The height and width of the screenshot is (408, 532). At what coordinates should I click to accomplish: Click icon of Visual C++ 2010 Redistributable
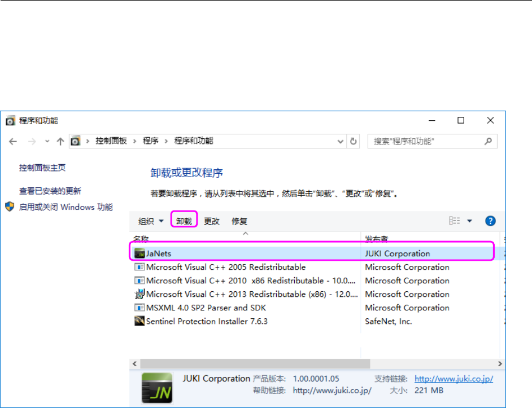click(139, 280)
